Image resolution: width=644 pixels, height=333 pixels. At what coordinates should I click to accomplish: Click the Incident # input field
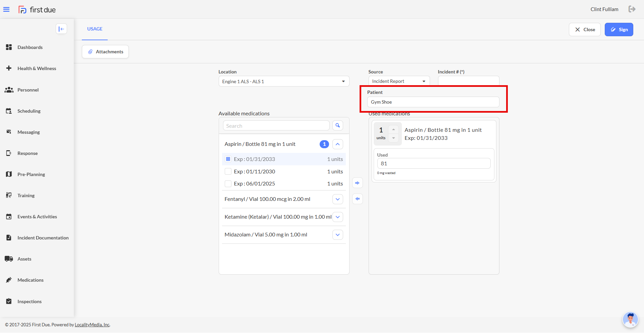click(469, 81)
